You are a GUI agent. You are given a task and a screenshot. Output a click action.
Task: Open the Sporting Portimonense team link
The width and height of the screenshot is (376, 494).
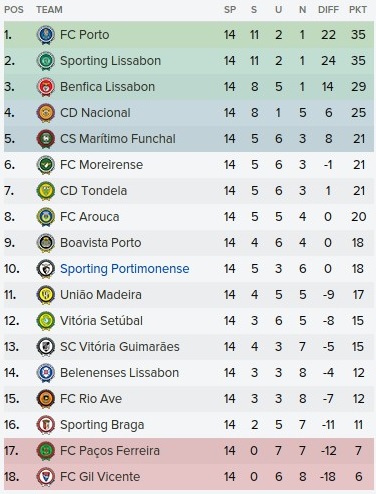(125, 269)
